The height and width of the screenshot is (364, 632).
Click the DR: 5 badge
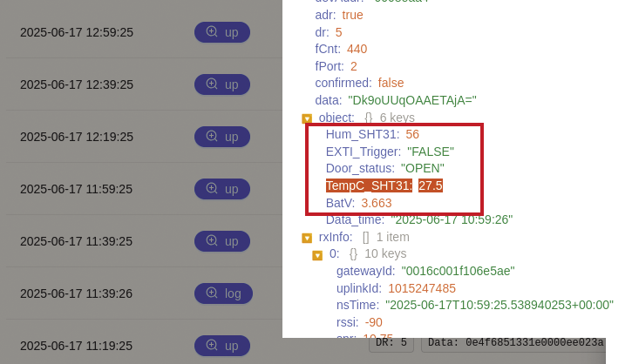[x=391, y=342]
